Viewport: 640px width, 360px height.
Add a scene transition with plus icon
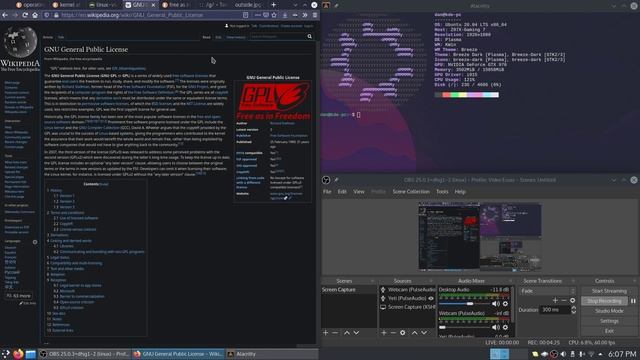pyautogui.click(x=555, y=300)
